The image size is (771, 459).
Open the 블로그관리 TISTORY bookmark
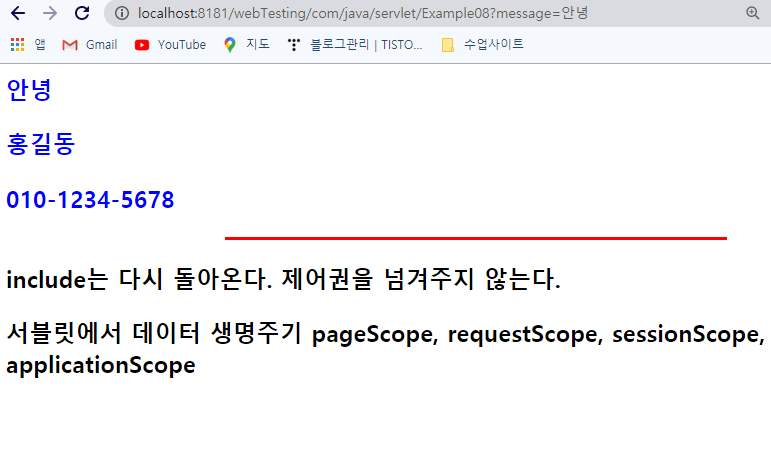pyautogui.click(x=355, y=45)
